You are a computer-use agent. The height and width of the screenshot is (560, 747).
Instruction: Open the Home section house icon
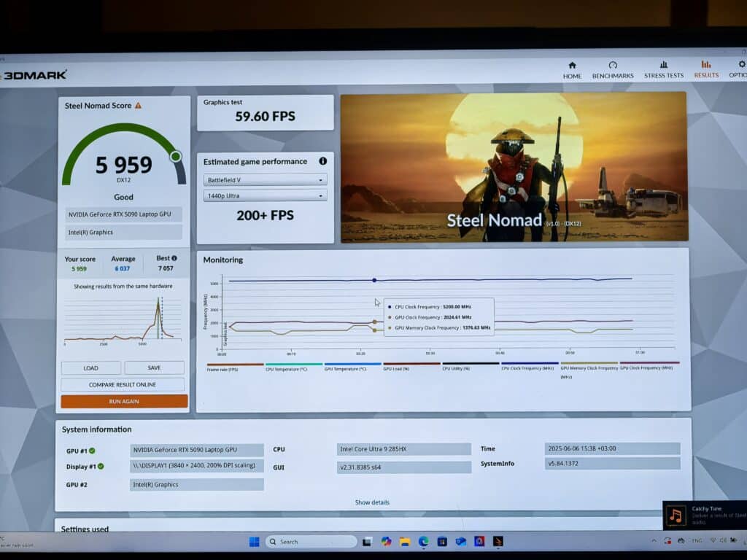[572, 65]
